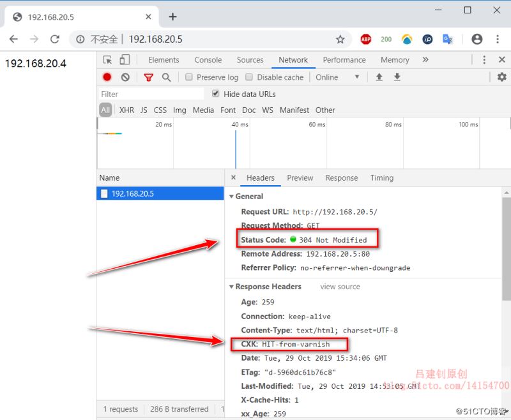Stop recording network log

click(x=106, y=77)
